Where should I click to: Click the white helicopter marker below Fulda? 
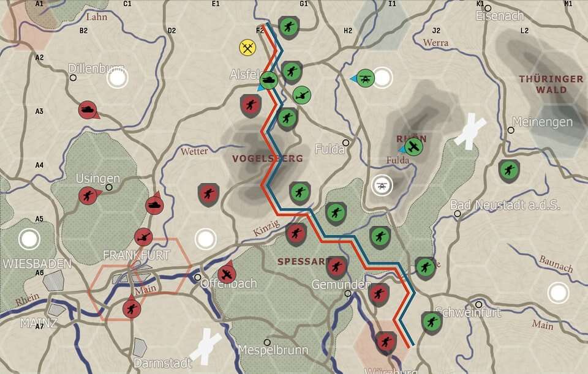[x=382, y=185]
